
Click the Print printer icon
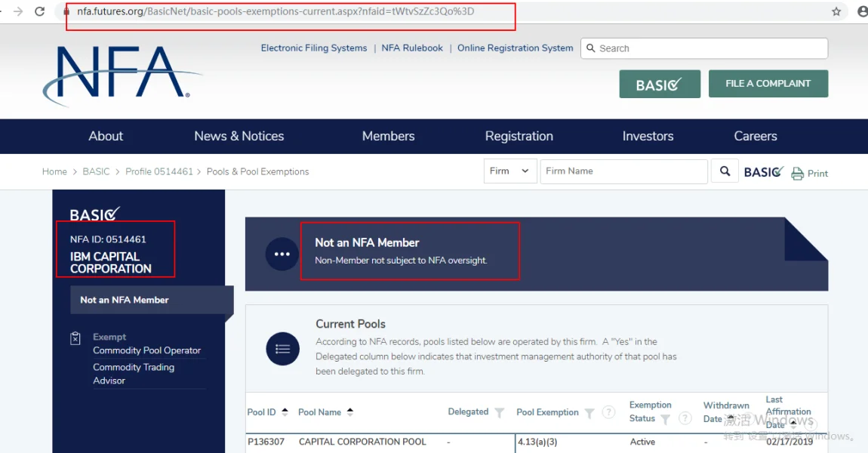click(x=797, y=174)
